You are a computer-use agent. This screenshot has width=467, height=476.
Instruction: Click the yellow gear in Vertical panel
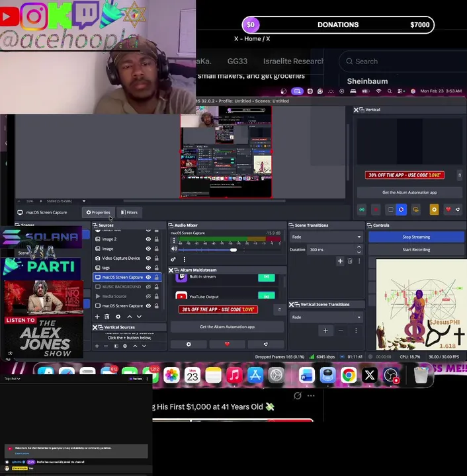coord(434,210)
